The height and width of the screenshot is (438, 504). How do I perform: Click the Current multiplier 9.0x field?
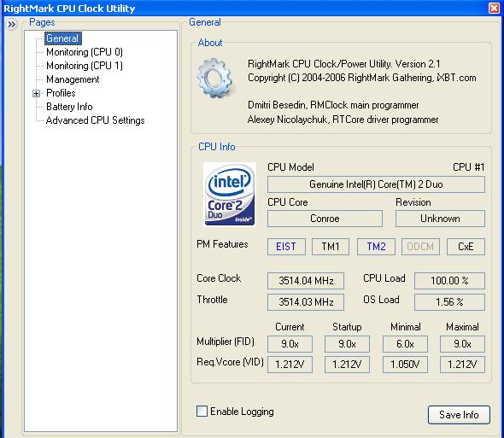[290, 344]
